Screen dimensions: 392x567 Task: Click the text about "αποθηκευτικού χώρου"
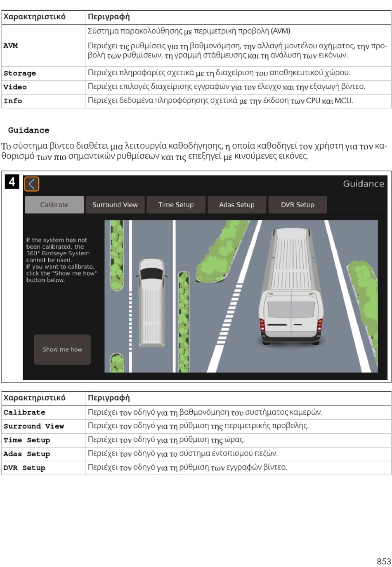click(x=219, y=73)
